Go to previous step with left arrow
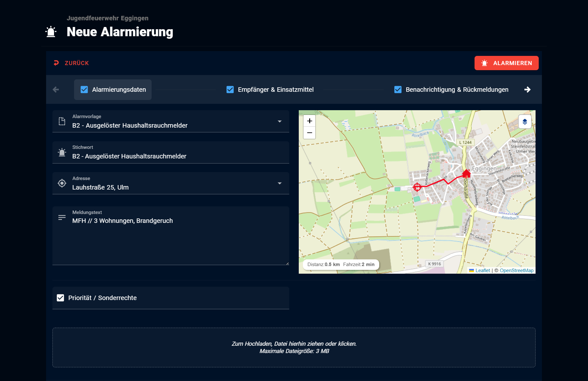The image size is (588, 381). tap(56, 90)
